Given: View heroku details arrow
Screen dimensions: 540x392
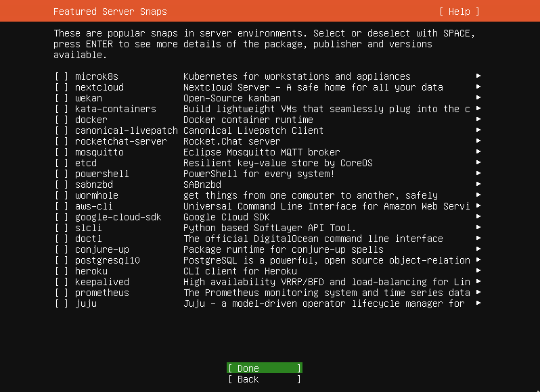Looking at the screenshot, I should click(x=478, y=270).
